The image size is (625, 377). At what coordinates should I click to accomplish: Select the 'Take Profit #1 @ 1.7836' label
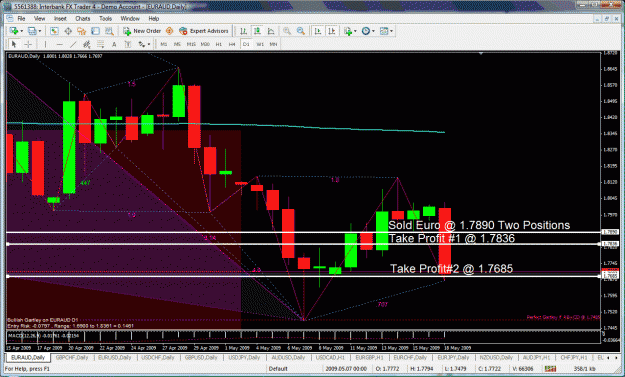pyautogui.click(x=452, y=238)
